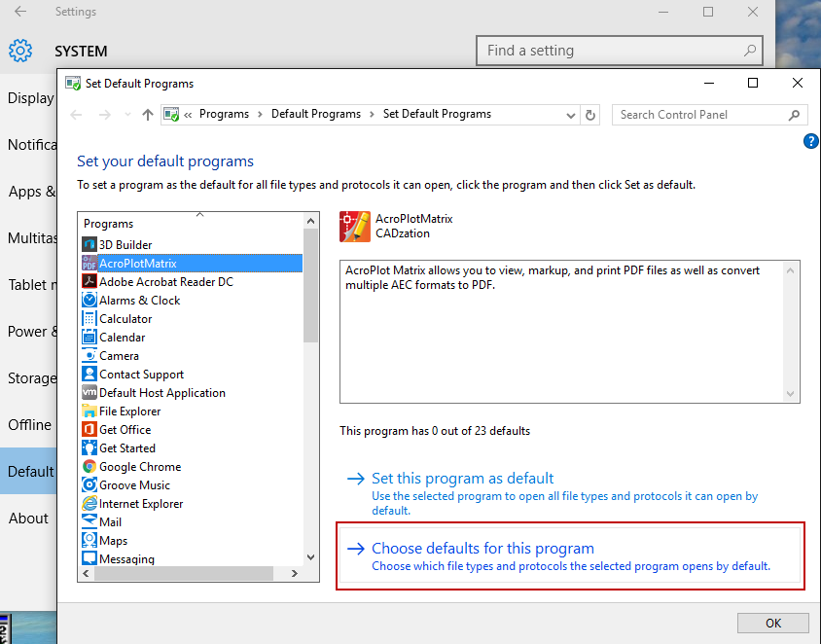Click the OK button
This screenshot has height=644, width=821.
click(772, 623)
